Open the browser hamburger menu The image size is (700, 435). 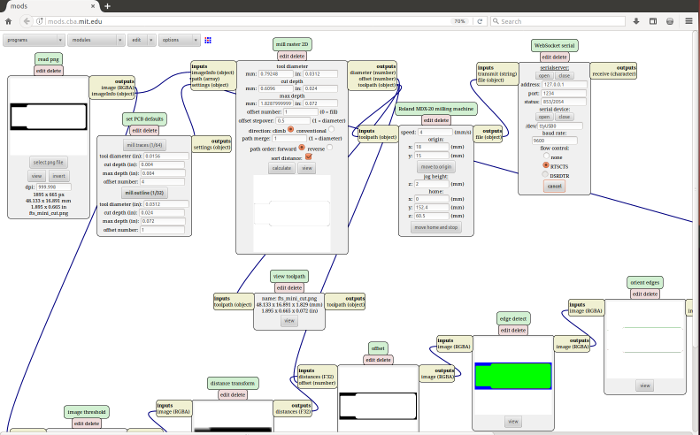(689, 21)
